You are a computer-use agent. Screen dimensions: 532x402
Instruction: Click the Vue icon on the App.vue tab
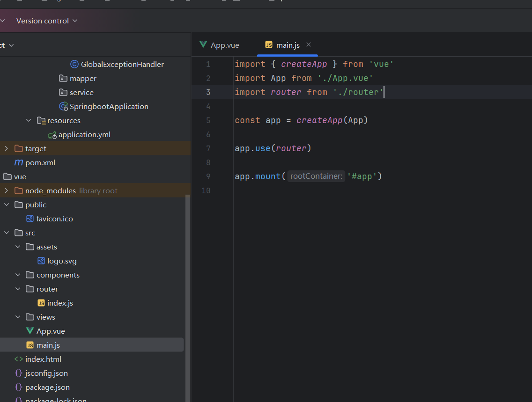(203, 45)
